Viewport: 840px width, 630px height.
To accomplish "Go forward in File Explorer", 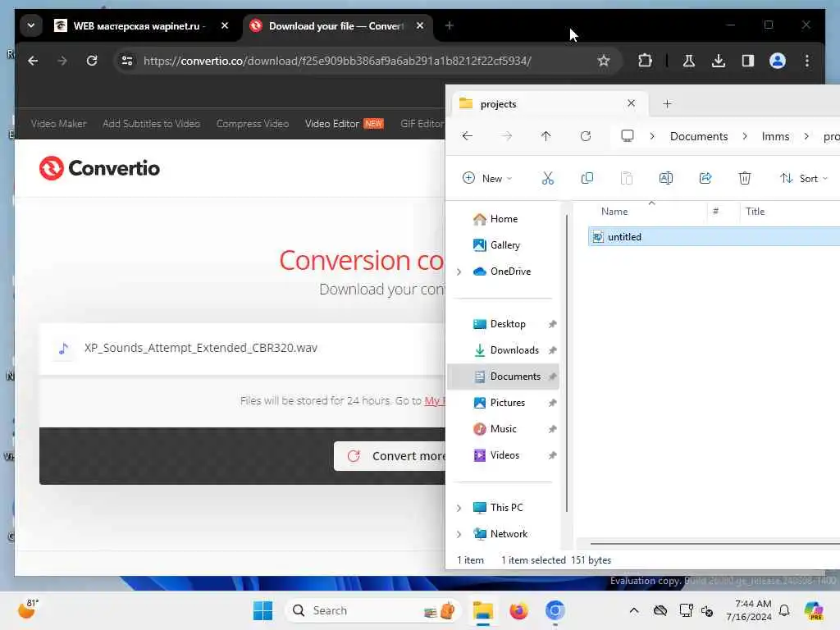I will (x=506, y=136).
